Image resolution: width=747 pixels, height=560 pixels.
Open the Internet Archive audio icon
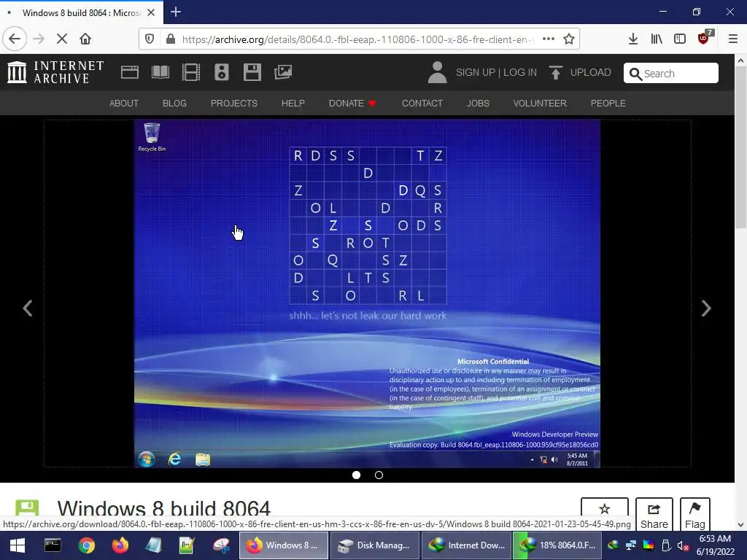pos(222,72)
